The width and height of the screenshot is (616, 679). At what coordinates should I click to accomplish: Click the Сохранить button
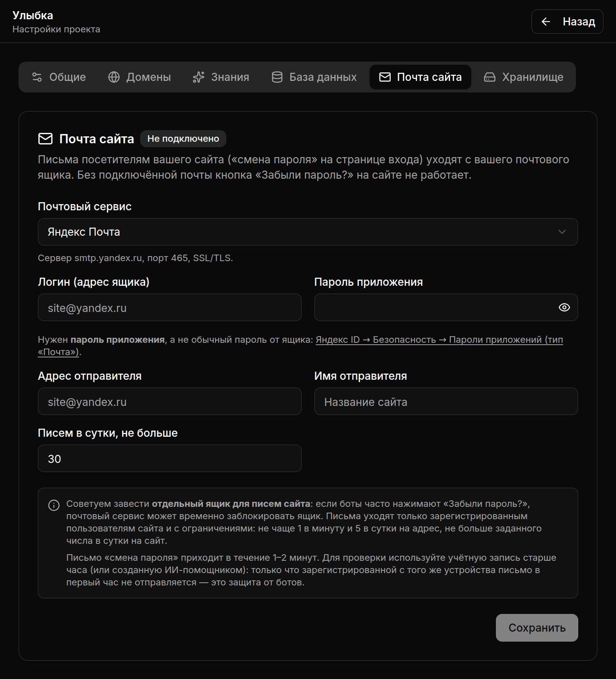(537, 628)
